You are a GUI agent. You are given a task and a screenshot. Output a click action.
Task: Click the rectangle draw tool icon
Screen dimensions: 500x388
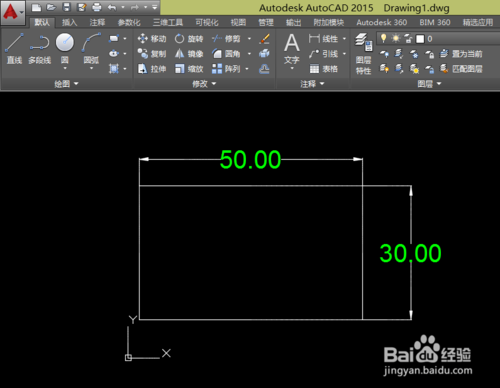[114, 38]
